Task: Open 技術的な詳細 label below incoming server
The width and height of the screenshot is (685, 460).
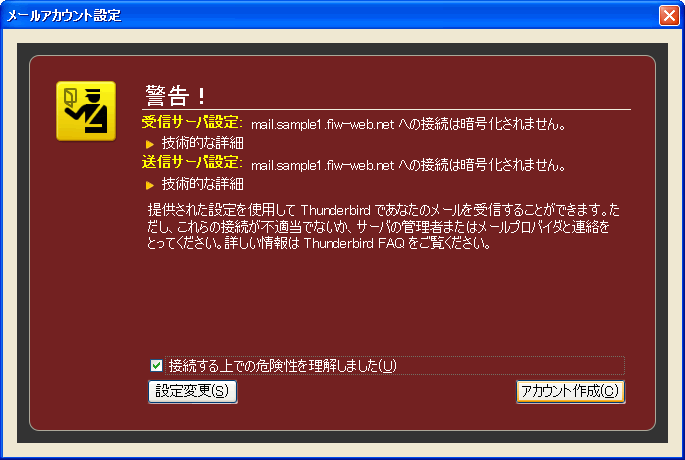Action: click(x=203, y=143)
